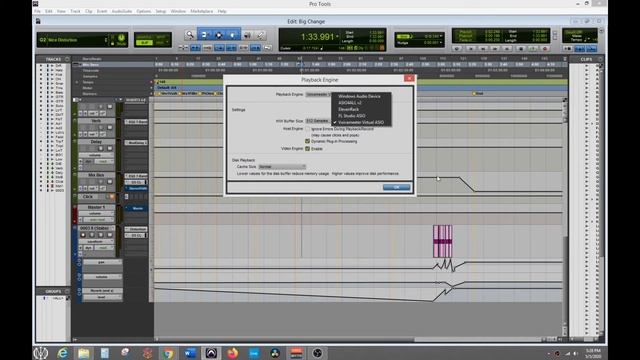Screen dimensions: 640x360
Task: Open OBS Studio from the taskbar
Action: 317,353
